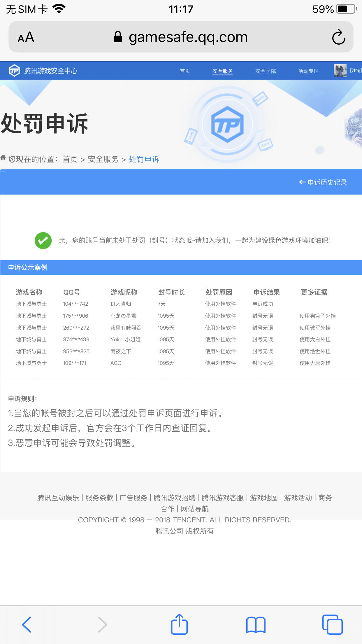Tap the Tencent TP logo in header

pyautogui.click(x=15, y=71)
